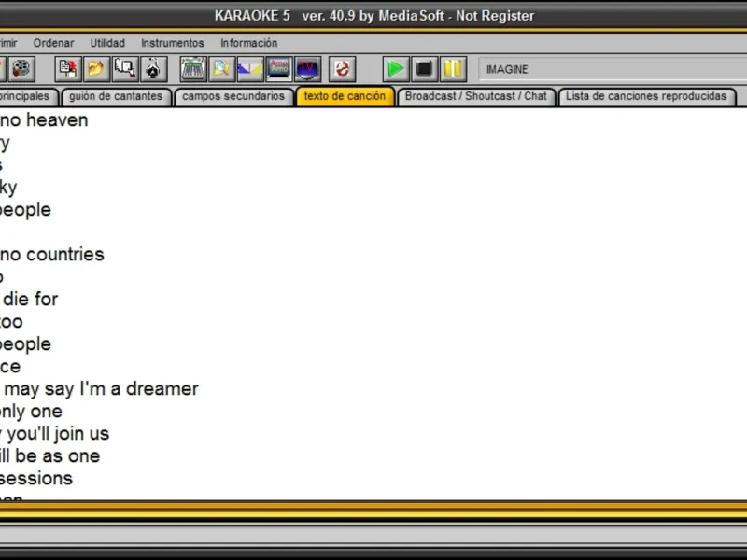This screenshot has width=747, height=560.
Task: Start playback with green play button
Action: pyautogui.click(x=396, y=69)
